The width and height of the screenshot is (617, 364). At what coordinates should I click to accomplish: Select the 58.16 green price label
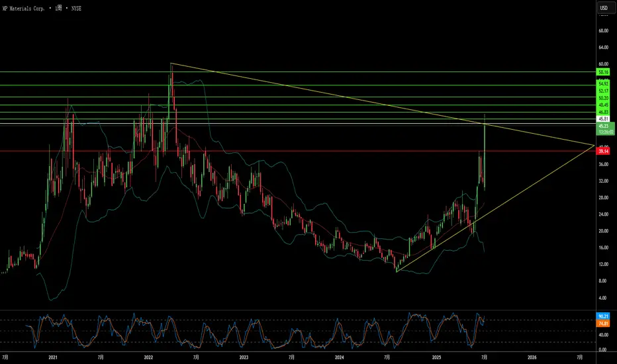coord(603,72)
